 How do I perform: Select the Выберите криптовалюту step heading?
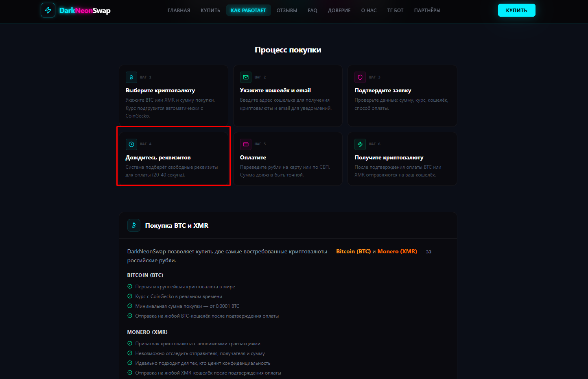tap(160, 90)
